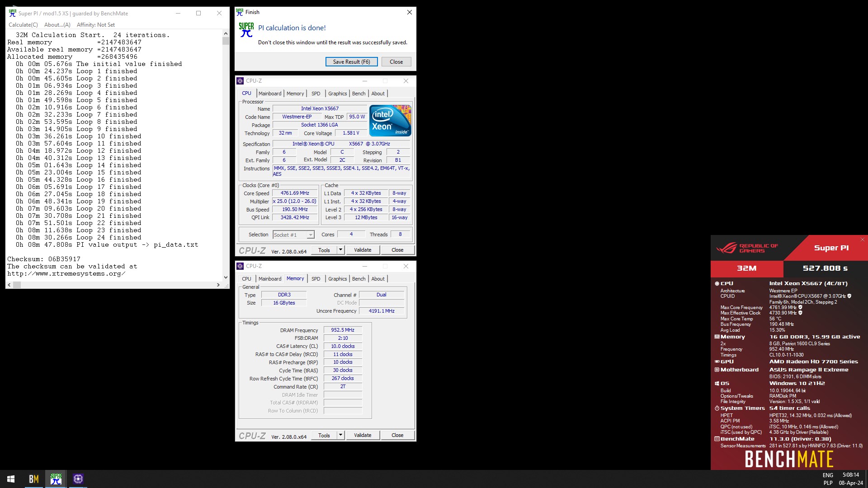Switch to CPU tab in bottom CPU-Z
This screenshot has height=488, width=868.
tap(246, 279)
